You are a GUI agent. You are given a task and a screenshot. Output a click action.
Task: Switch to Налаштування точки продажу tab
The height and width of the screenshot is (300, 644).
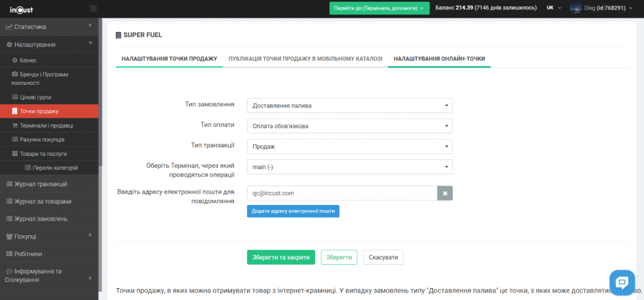pyautogui.click(x=169, y=58)
